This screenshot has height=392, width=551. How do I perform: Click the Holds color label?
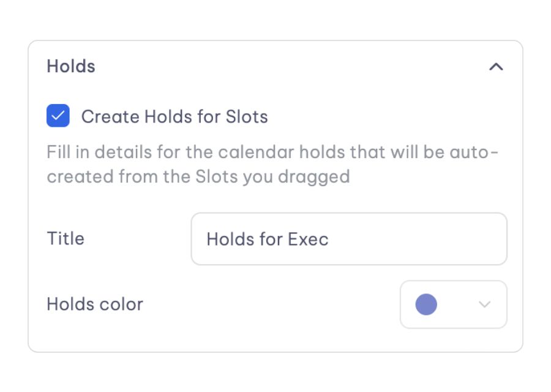point(95,304)
